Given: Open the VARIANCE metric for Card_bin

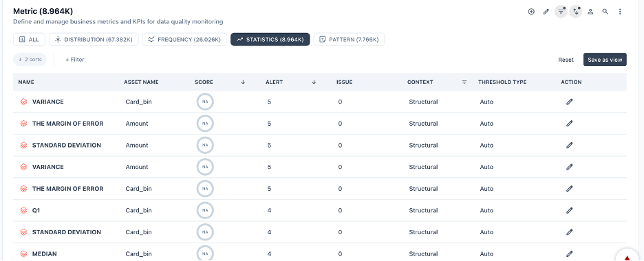Looking at the screenshot, I should click(47, 102).
